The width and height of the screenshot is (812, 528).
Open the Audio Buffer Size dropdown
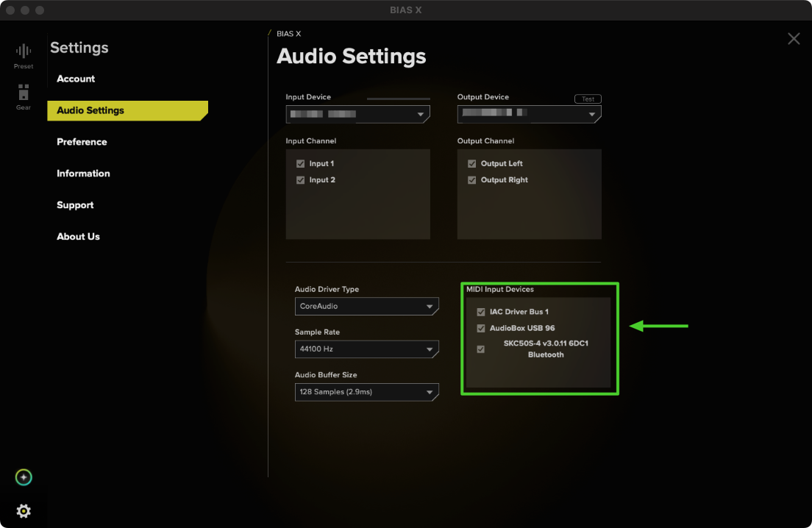[366, 392]
